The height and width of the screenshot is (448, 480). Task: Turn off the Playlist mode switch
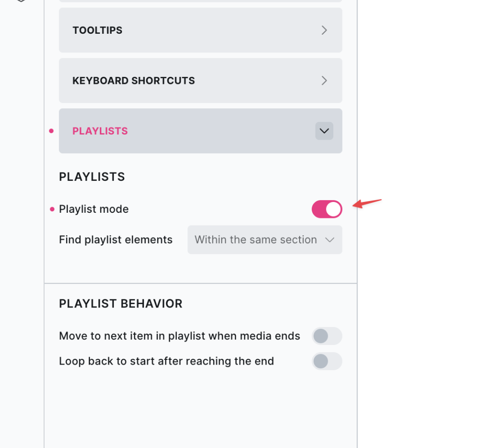(x=327, y=209)
